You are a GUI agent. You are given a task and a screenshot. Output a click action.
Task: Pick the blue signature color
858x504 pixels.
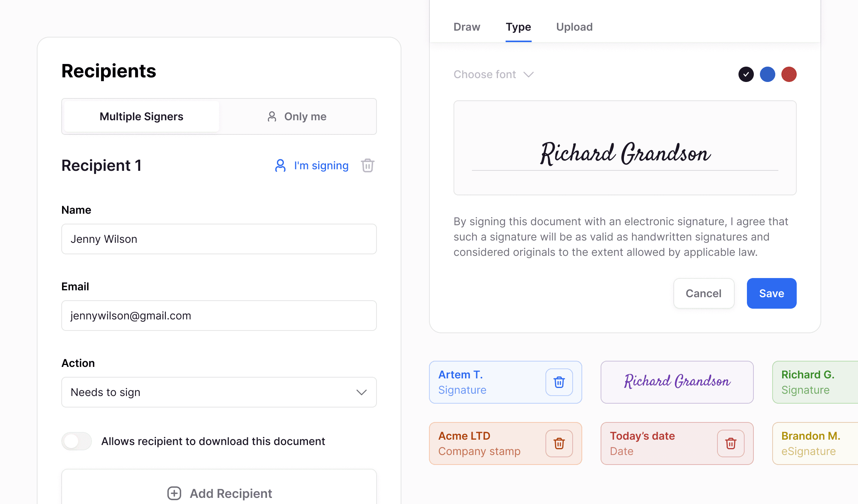(767, 74)
